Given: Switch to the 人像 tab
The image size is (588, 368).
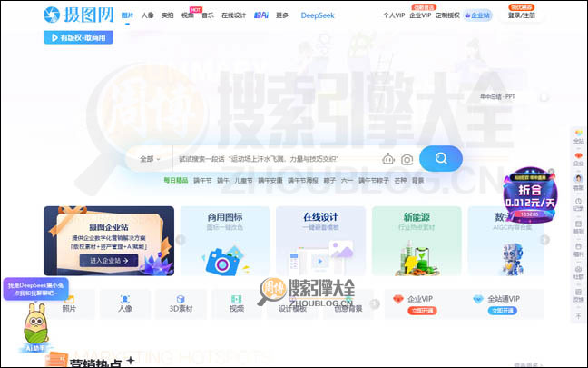Looking at the screenshot, I should tap(147, 15).
